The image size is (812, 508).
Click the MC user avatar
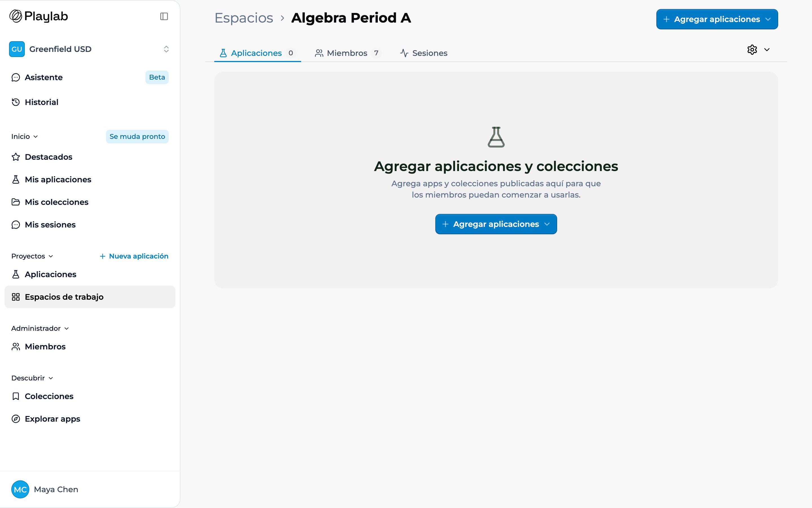20,489
